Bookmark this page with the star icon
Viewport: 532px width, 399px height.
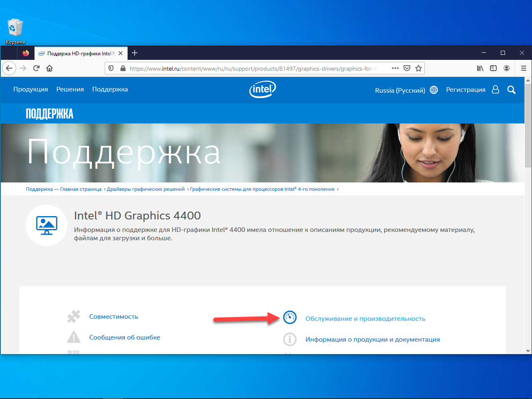point(419,68)
